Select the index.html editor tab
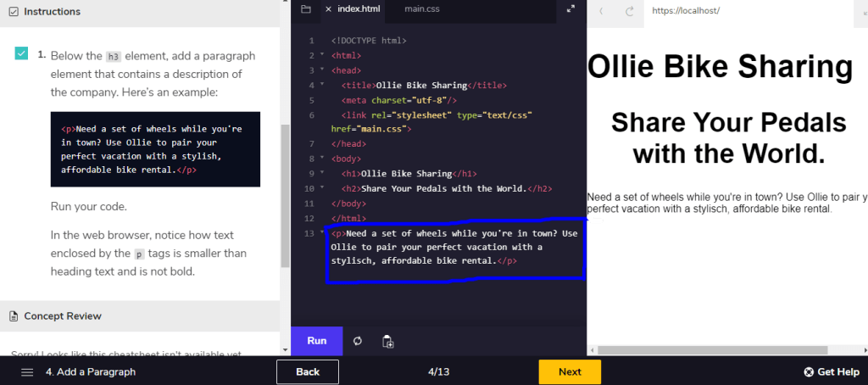The image size is (868, 385). (x=359, y=9)
